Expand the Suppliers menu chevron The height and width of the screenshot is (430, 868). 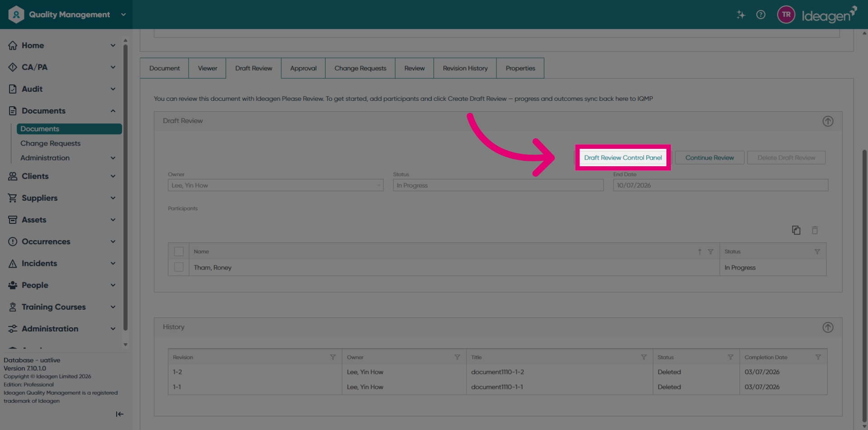(113, 198)
